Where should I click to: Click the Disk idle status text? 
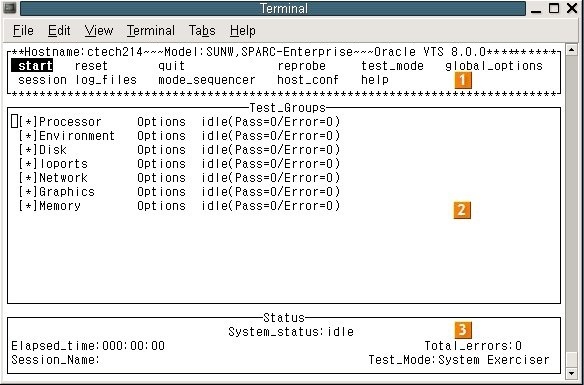[271, 150]
